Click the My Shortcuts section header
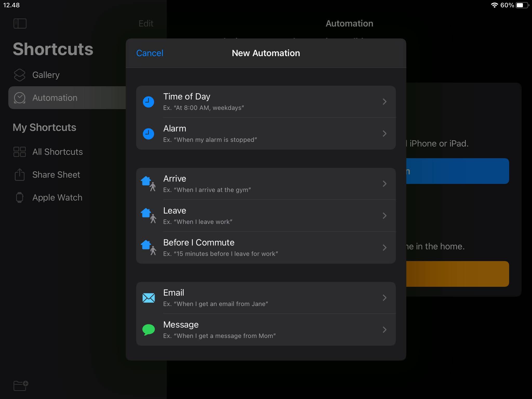532x399 pixels. coord(44,127)
